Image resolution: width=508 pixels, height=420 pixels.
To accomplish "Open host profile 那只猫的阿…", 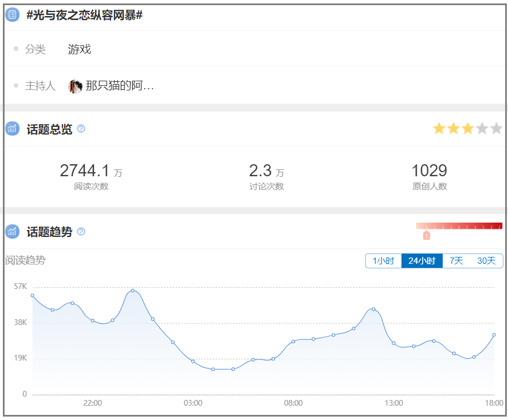I will pyautogui.click(x=120, y=86).
